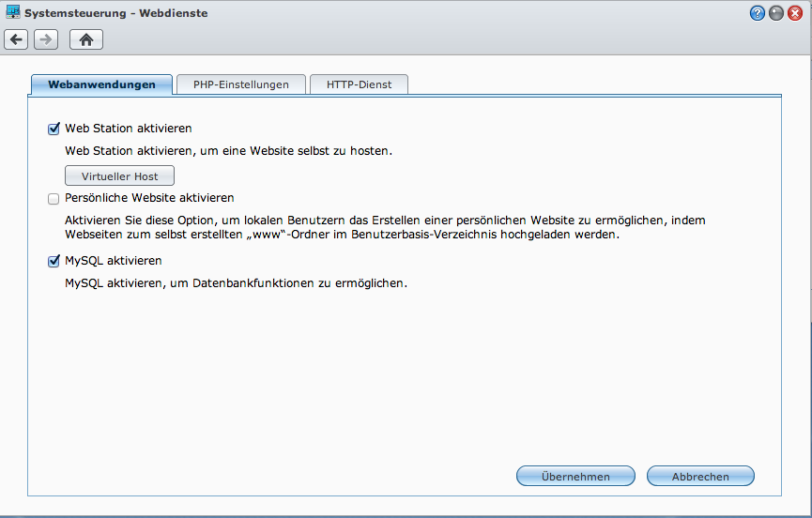Open the HTTP-Dienst tab

coord(359,84)
